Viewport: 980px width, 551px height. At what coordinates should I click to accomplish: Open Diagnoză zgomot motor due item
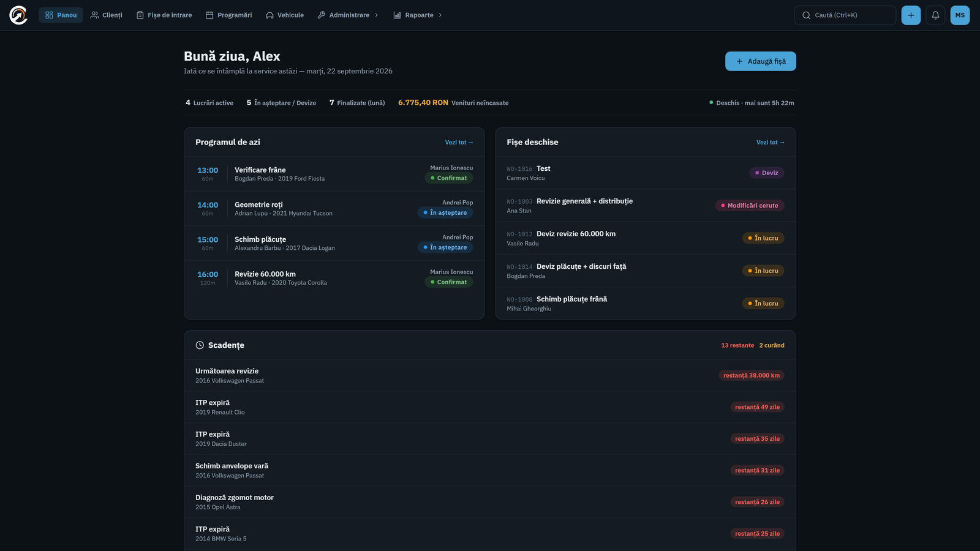490,502
